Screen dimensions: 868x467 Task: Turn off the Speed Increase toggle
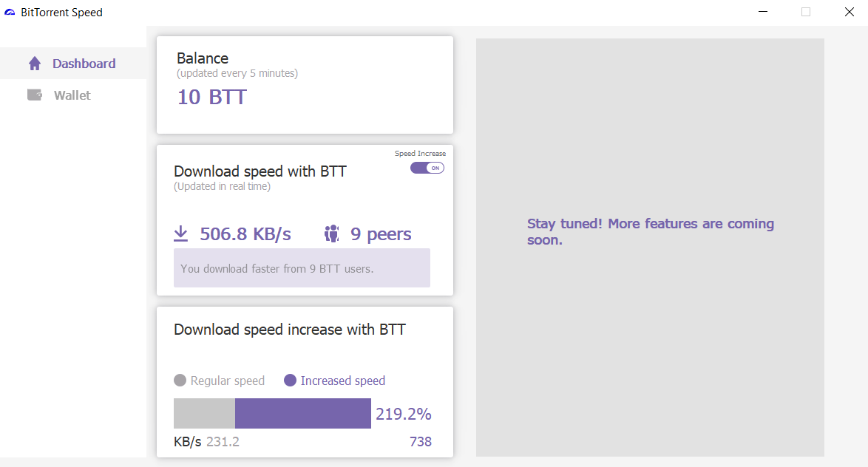[427, 168]
